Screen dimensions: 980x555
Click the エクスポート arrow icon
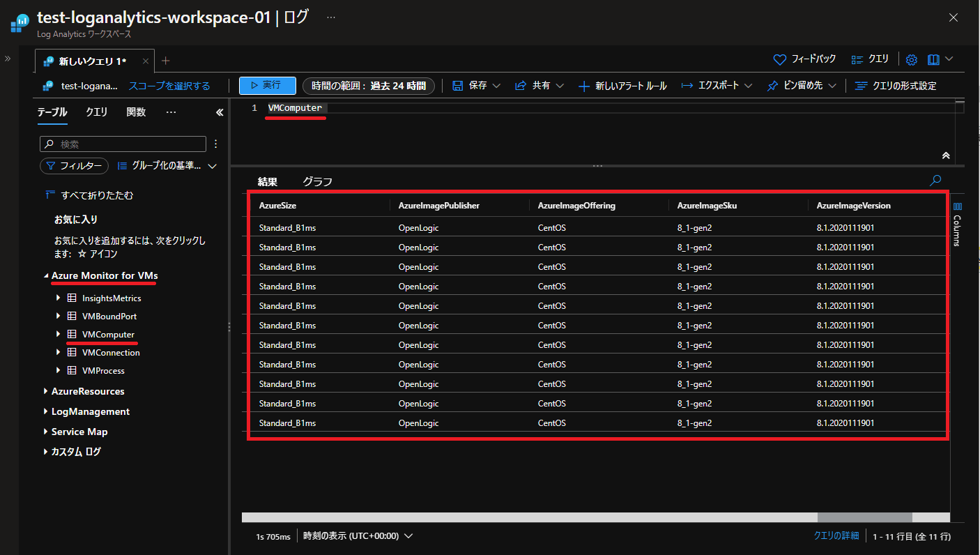pyautogui.click(x=687, y=86)
